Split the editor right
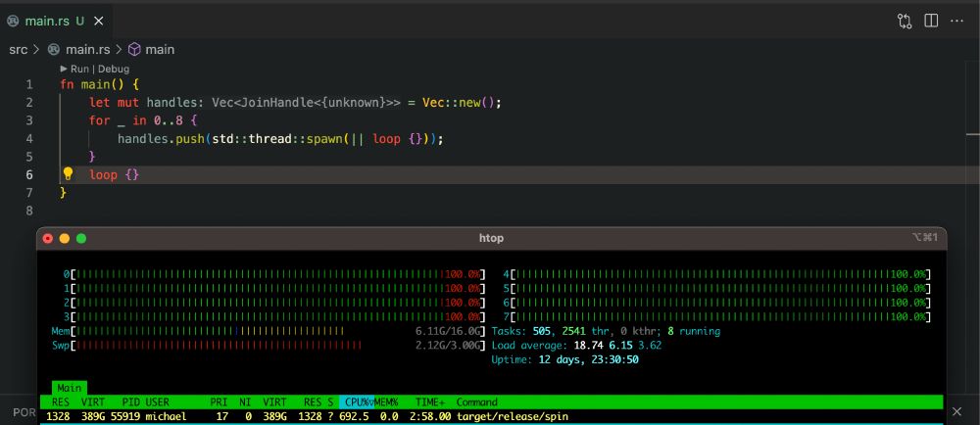The image size is (980, 425). [x=931, y=21]
